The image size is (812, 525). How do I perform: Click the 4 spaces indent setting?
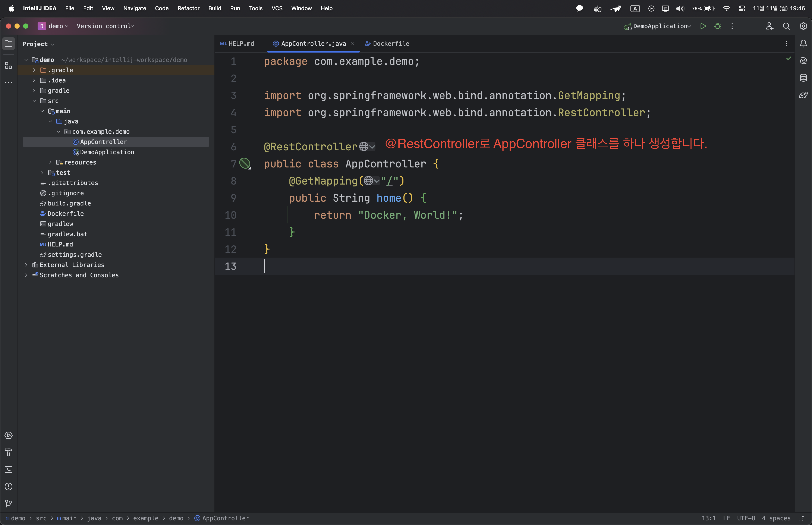pyautogui.click(x=776, y=518)
